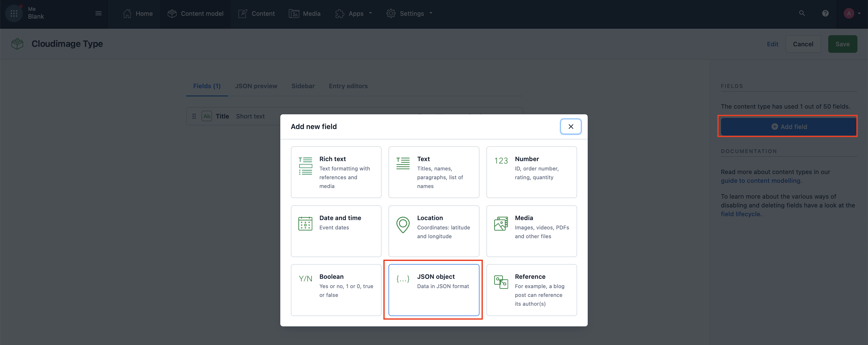Choose the Number 123 field type

coord(531,172)
